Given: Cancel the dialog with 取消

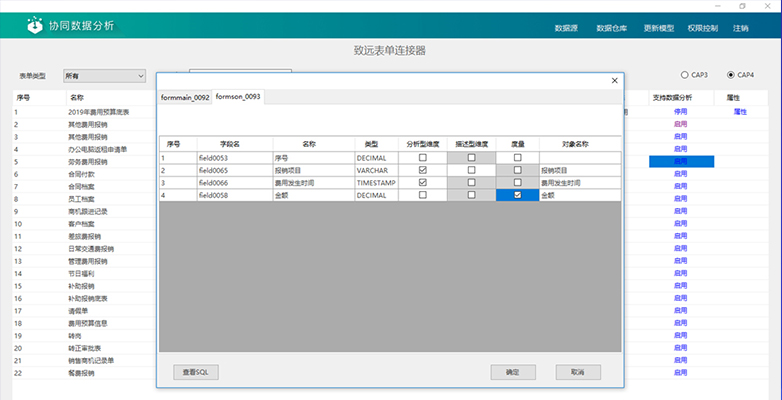Looking at the screenshot, I should tap(578, 372).
